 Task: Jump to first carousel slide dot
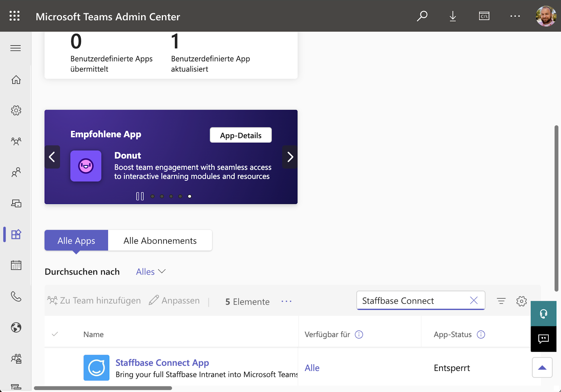click(153, 196)
